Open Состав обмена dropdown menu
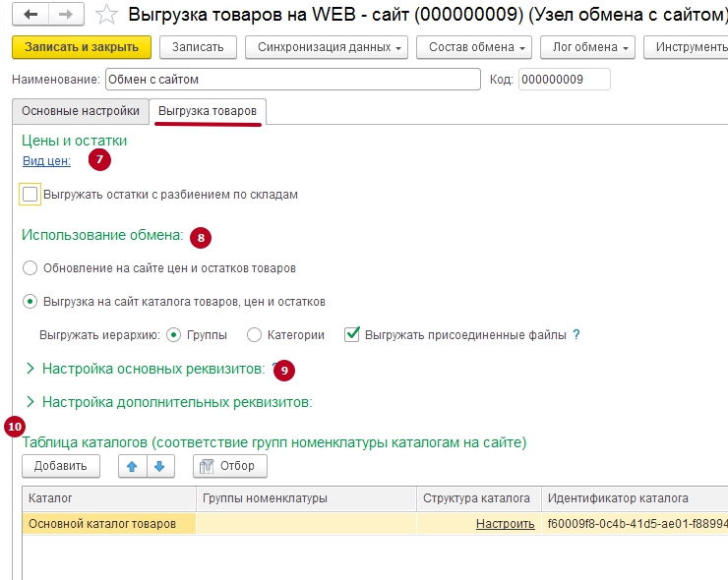 click(x=474, y=47)
